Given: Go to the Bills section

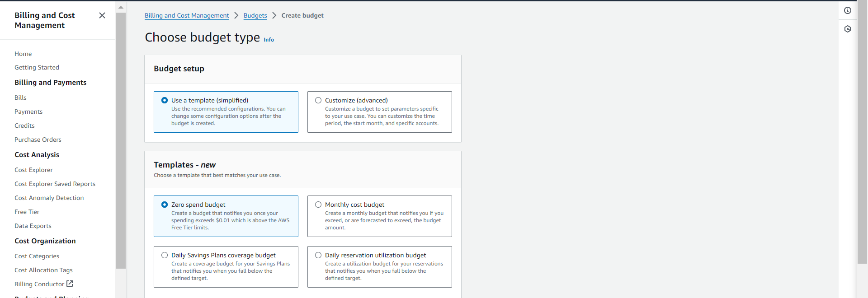Looking at the screenshot, I should [x=20, y=97].
